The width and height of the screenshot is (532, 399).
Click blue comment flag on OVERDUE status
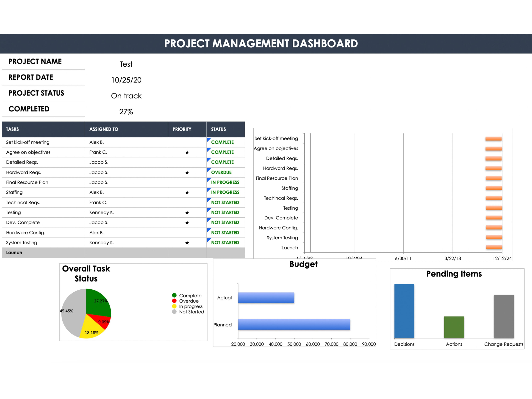click(209, 170)
